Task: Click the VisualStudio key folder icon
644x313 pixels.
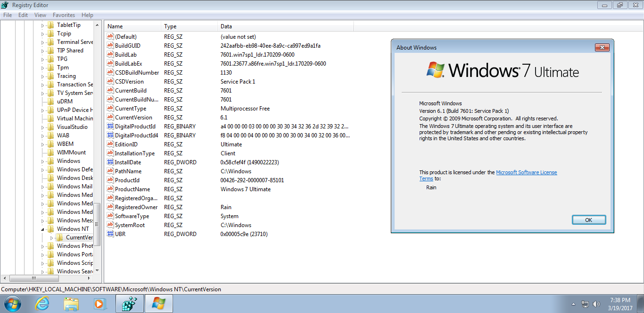Action: 50,127
